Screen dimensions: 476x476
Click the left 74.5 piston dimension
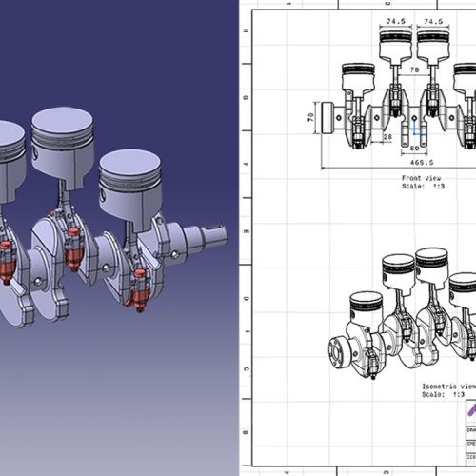pos(396,21)
